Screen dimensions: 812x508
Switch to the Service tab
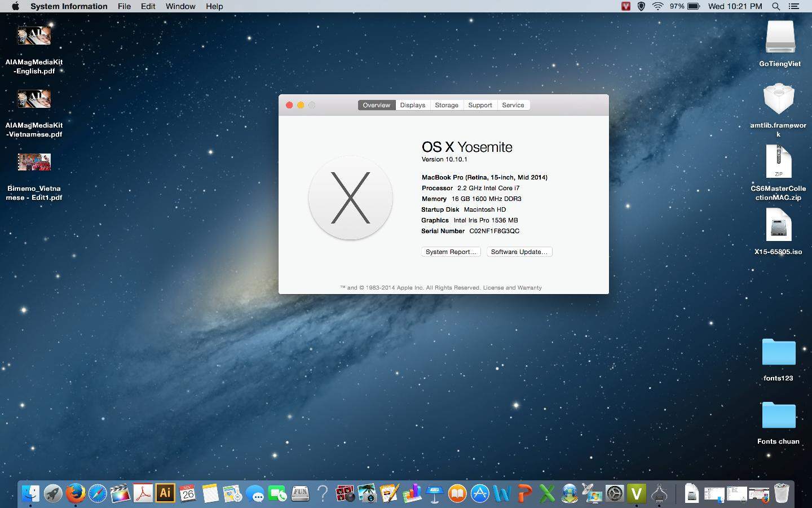tap(513, 105)
